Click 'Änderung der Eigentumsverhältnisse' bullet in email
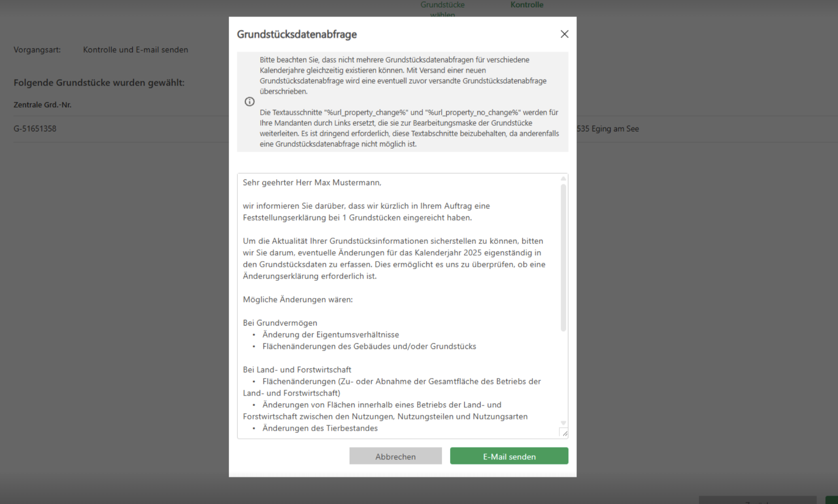838x504 pixels. pos(330,335)
